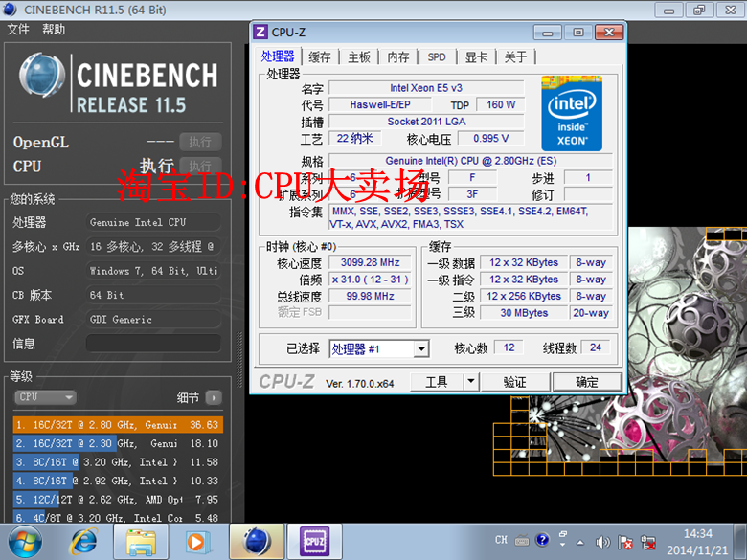Click the Show desktop button
747x560 pixels.
pyautogui.click(x=740, y=542)
